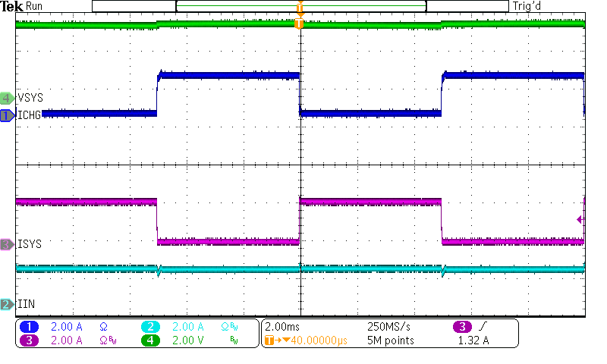This screenshot has width=607, height=364.
Task: Select the channel 4 badge in readout
Action: (x=151, y=340)
